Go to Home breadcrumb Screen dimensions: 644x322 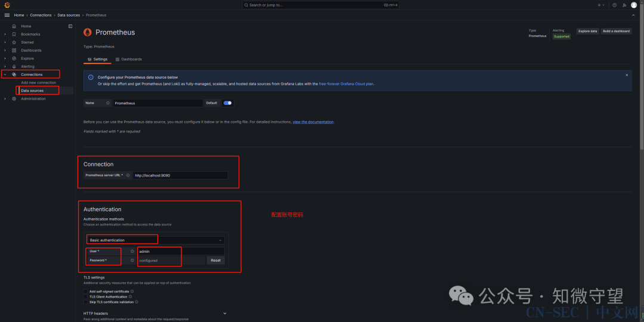coord(19,15)
